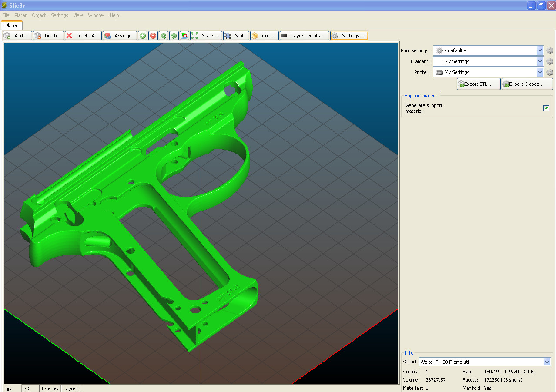The width and height of the screenshot is (556, 392).
Task: Click the Export STL button
Action: 478,84
